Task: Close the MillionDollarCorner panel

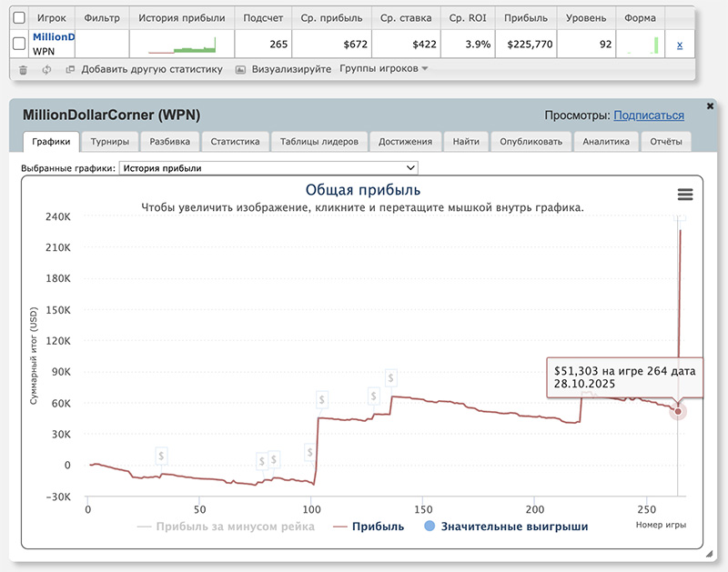Action: [707, 105]
